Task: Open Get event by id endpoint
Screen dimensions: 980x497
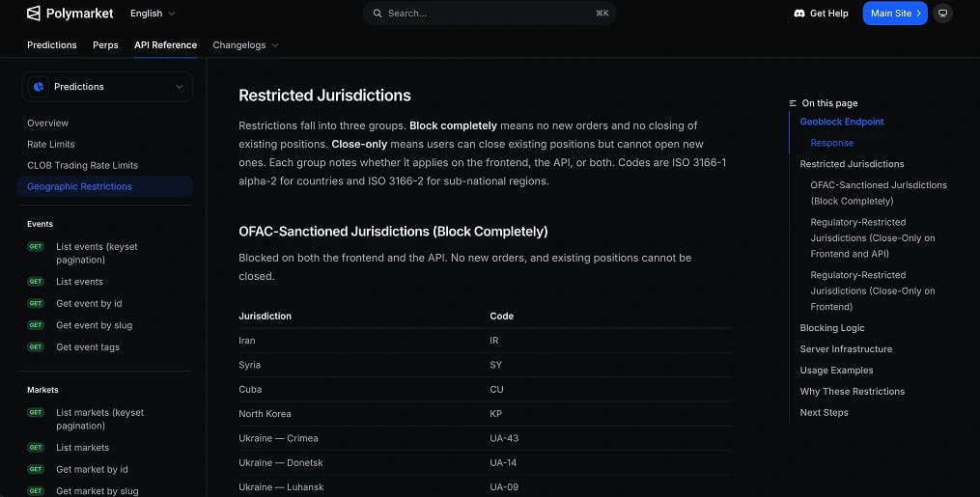Action: click(89, 303)
